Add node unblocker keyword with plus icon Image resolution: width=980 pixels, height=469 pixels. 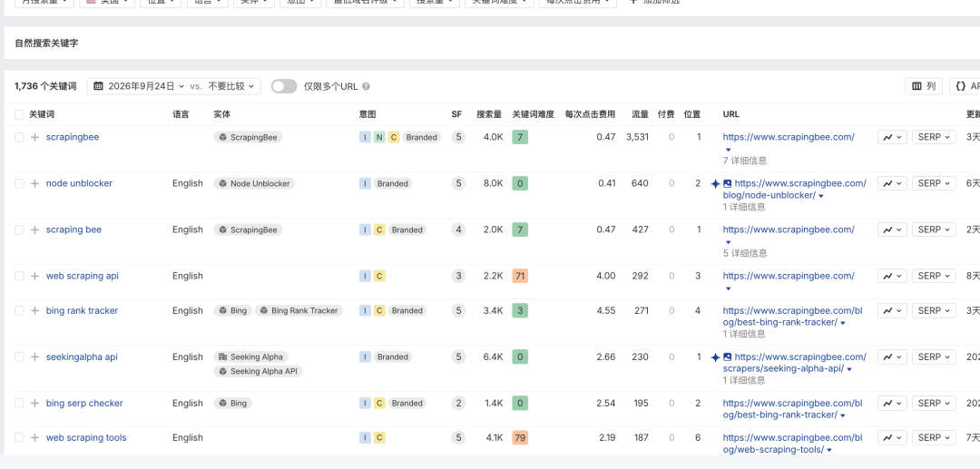click(x=35, y=183)
